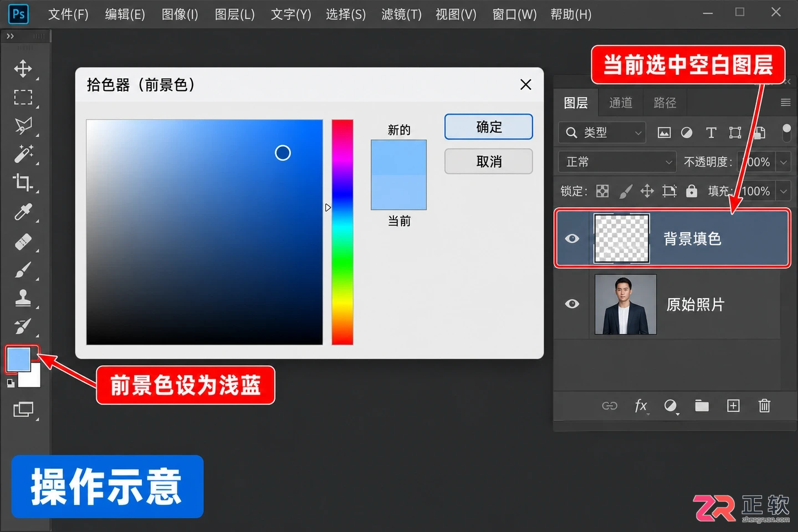Open the 类型 filter dropdown
Screen dimensions: 798x532
[602, 133]
